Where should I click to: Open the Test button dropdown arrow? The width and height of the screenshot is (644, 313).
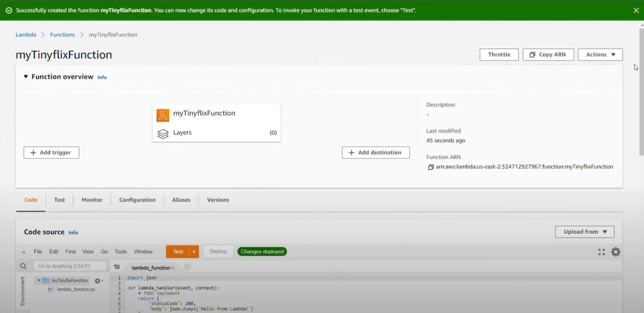click(194, 252)
